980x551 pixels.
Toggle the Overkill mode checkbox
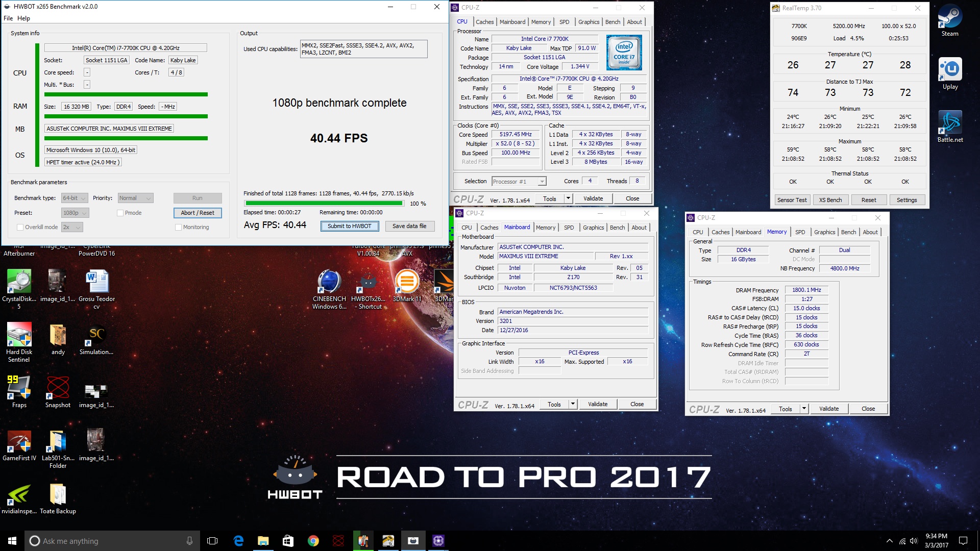[x=20, y=228]
